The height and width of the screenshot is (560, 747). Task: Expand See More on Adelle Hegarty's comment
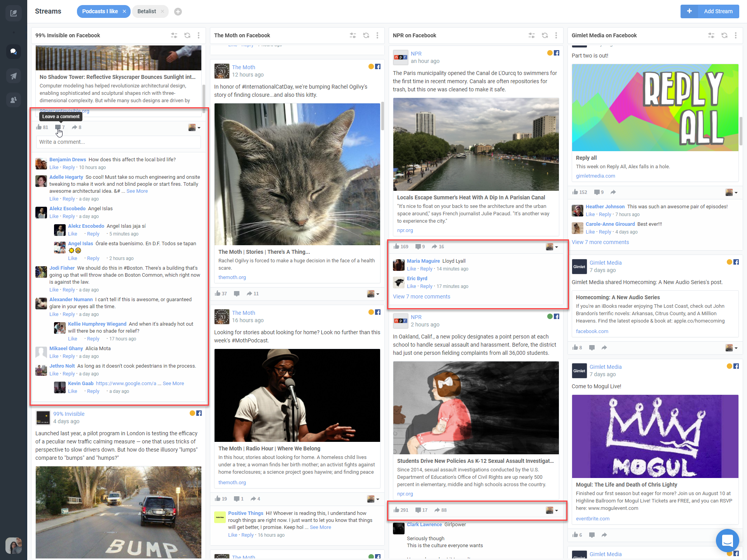click(137, 191)
